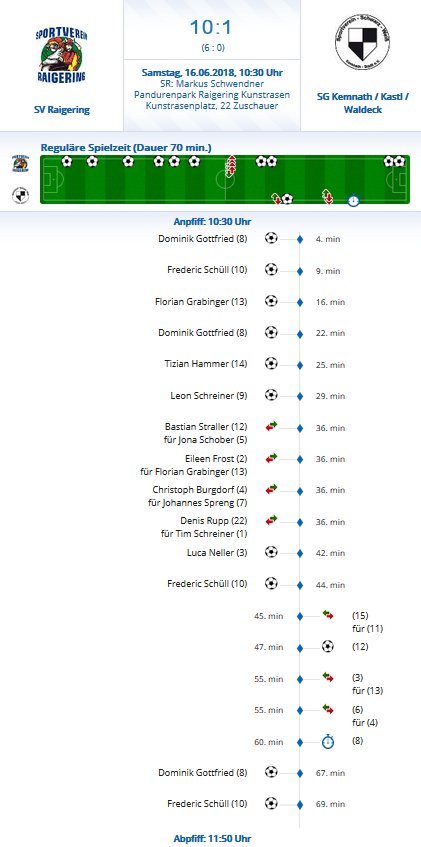Open SG Kemnath / Kastl / Waldeck link
Viewport: 421px width, 847px height.
[x=363, y=103]
